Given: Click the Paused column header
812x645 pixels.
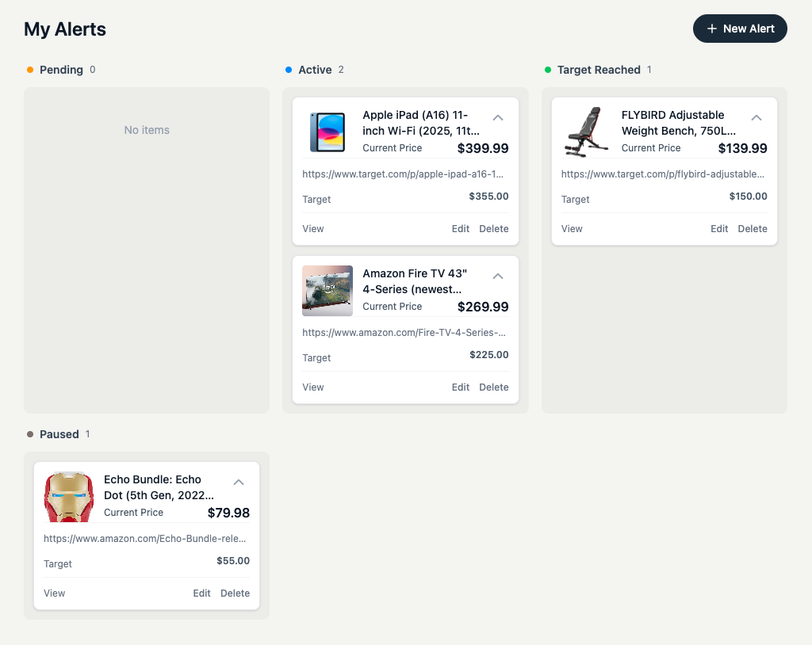Looking at the screenshot, I should (x=59, y=434).
